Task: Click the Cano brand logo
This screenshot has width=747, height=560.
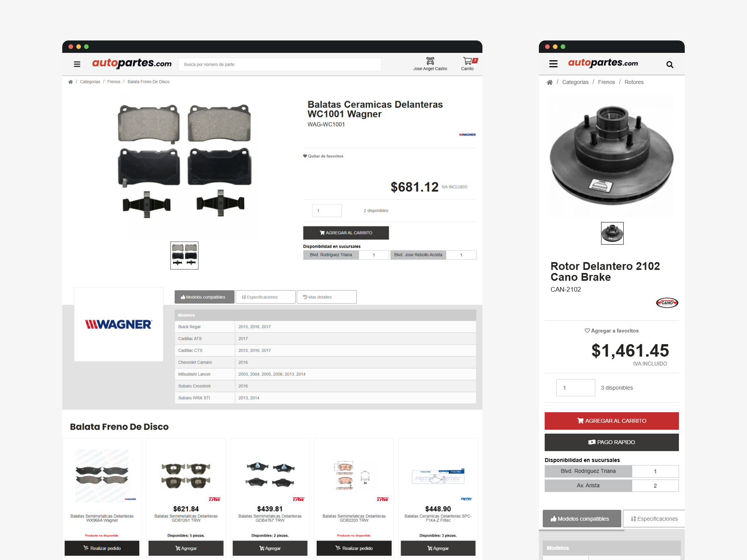Action: pos(667,303)
